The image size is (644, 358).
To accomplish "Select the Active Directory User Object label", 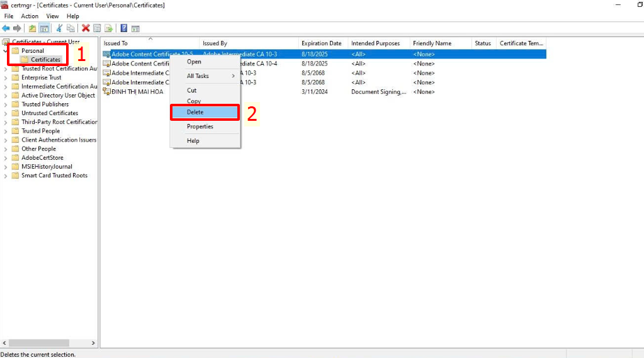I will pyautogui.click(x=58, y=95).
